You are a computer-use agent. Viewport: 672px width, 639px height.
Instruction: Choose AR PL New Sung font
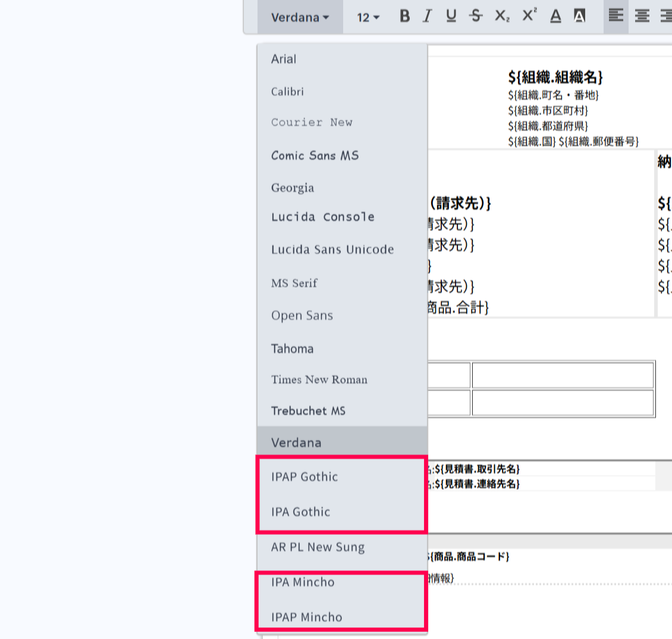(x=318, y=547)
